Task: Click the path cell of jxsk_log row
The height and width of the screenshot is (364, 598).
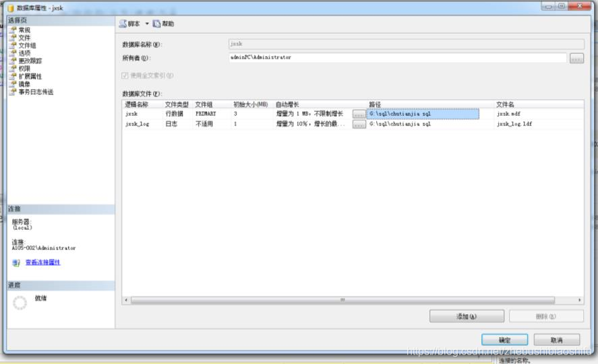Action: tap(431, 124)
